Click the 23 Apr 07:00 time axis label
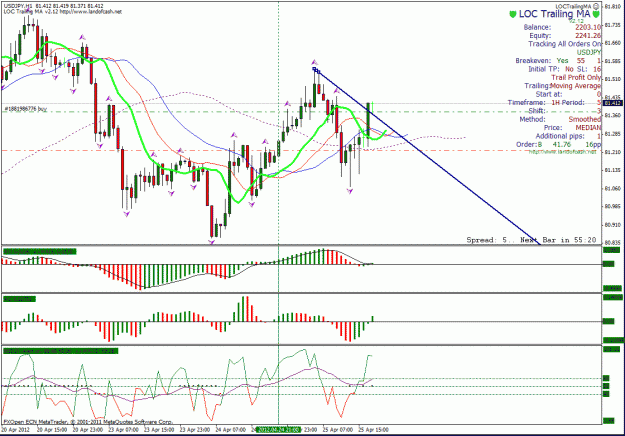The height and width of the screenshot is (436, 625). tap(124, 430)
